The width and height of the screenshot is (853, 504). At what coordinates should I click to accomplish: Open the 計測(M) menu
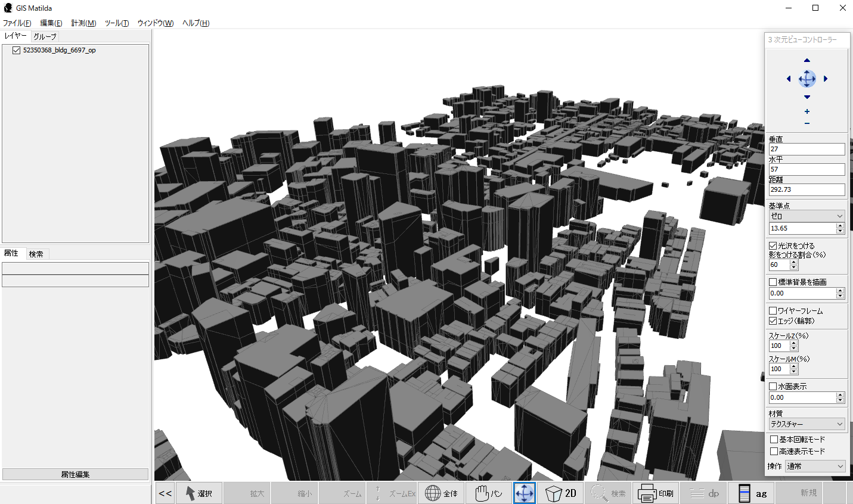point(83,23)
